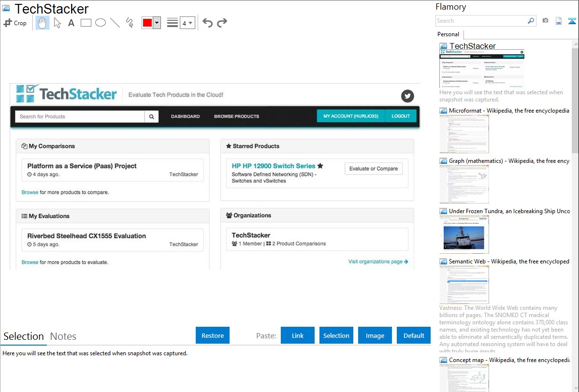The height and width of the screenshot is (392, 579).
Task: Click the Paste Selection button
Action: click(x=336, y=335)
